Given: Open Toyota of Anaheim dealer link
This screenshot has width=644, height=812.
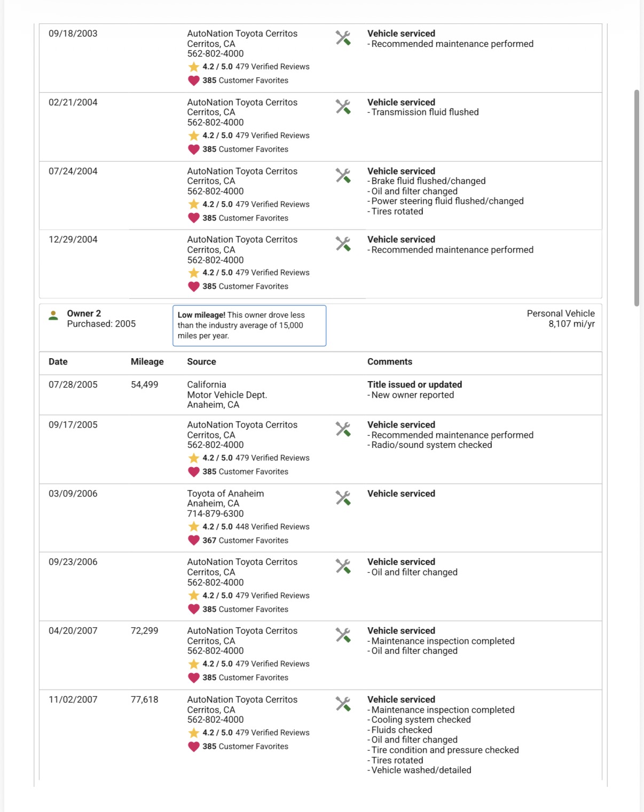Looking at the screenshot, I should click(225, 494).
